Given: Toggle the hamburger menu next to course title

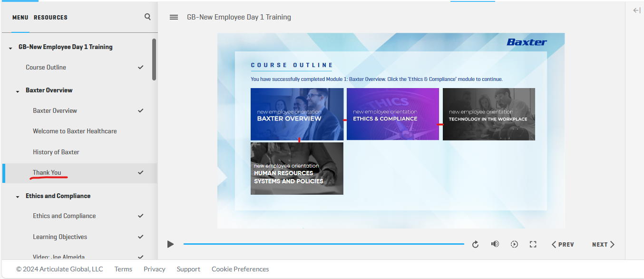Looking at the screenshot, I should coord(174,17).
